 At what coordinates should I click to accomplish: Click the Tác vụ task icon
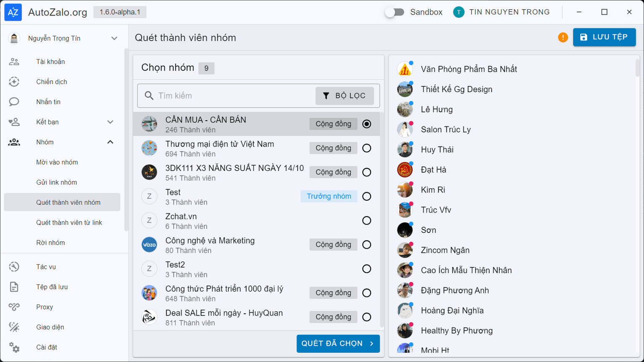(14, 267)
